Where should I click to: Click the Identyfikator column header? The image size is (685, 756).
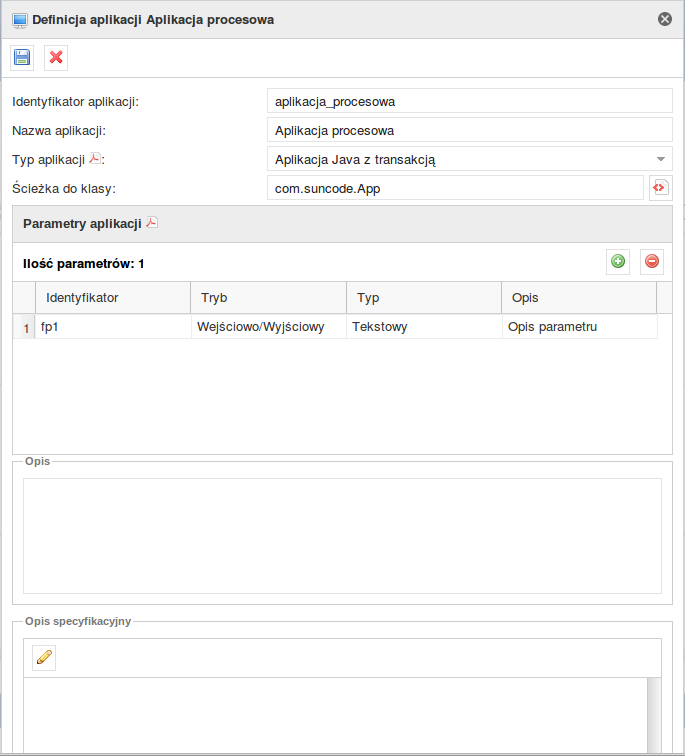coord(113,297)
